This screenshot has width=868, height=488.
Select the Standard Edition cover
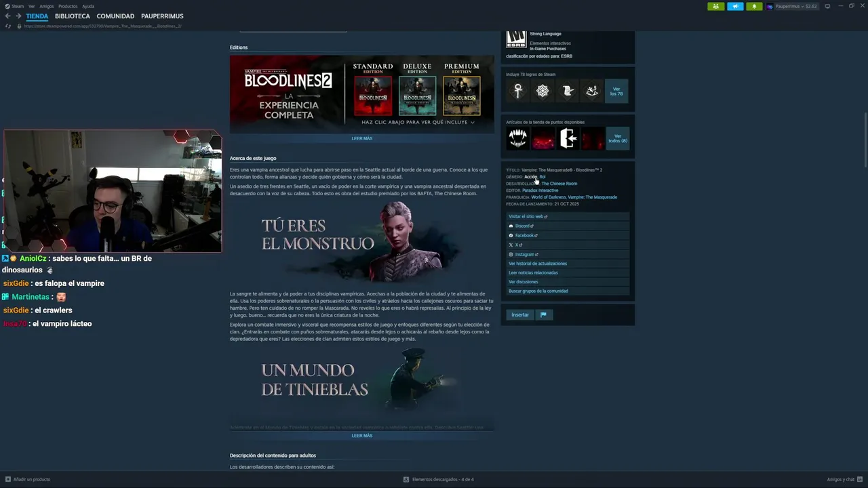373,96
